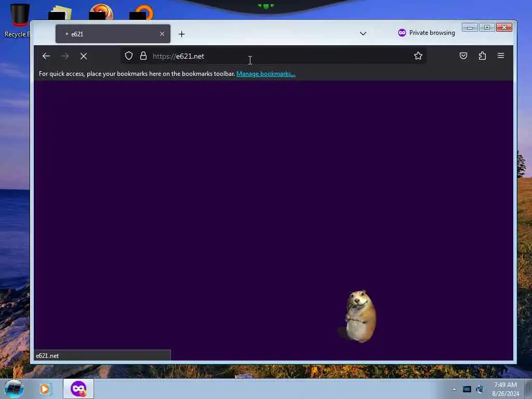This screenshot has width=532, height=399.
Task: View site security via padlock icon
Action: (143, 56)
